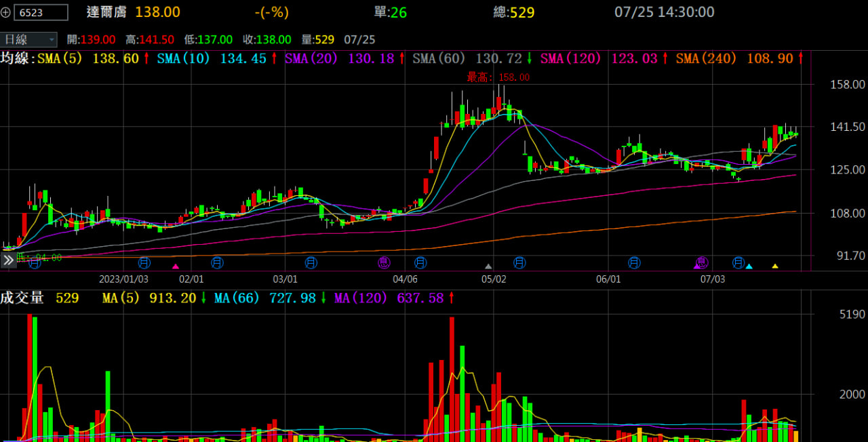
Task: Click the plus circle icon beside stock code
Action: (x=6, y=12)
